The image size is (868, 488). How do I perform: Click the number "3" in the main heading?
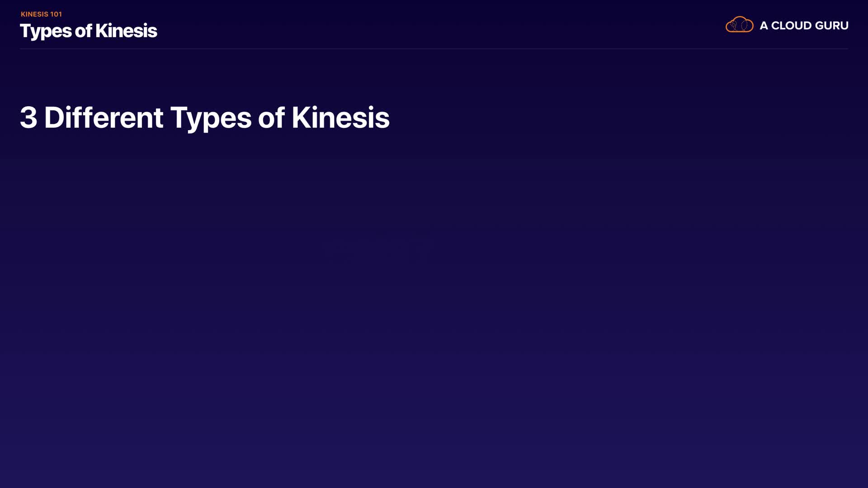[28, 118]
